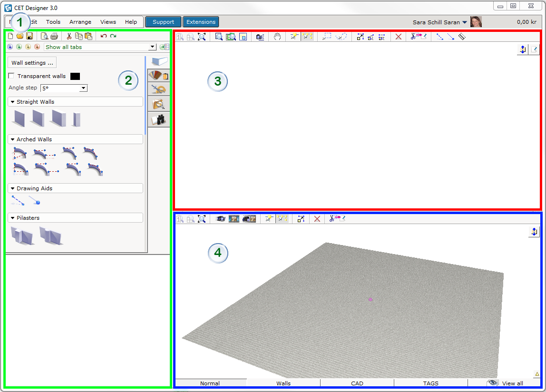Click the Wall settings button
The image size is (546, 392).
32,63
